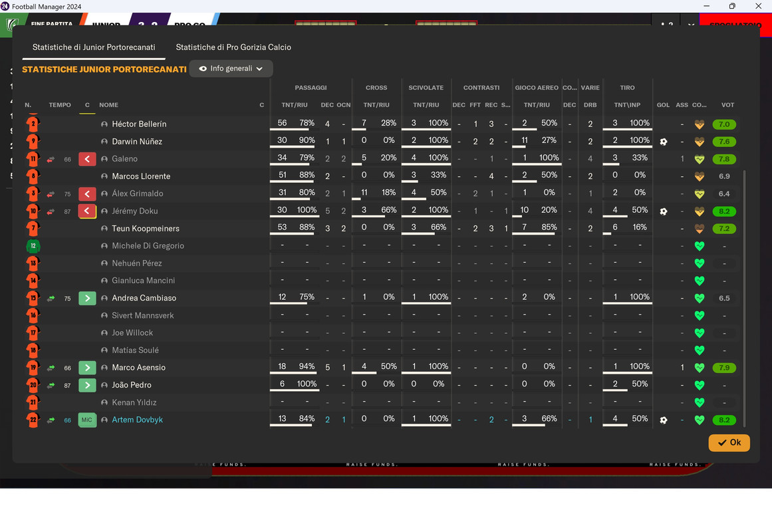Confirm with the Ok button
Viewport: 772px width, 532px height.
tap(729, 442)
